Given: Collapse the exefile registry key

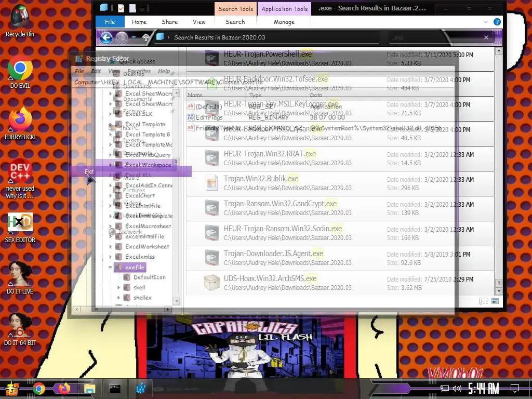Looking at the screenshot, I should pyautogui.click(x=110, y=268).
